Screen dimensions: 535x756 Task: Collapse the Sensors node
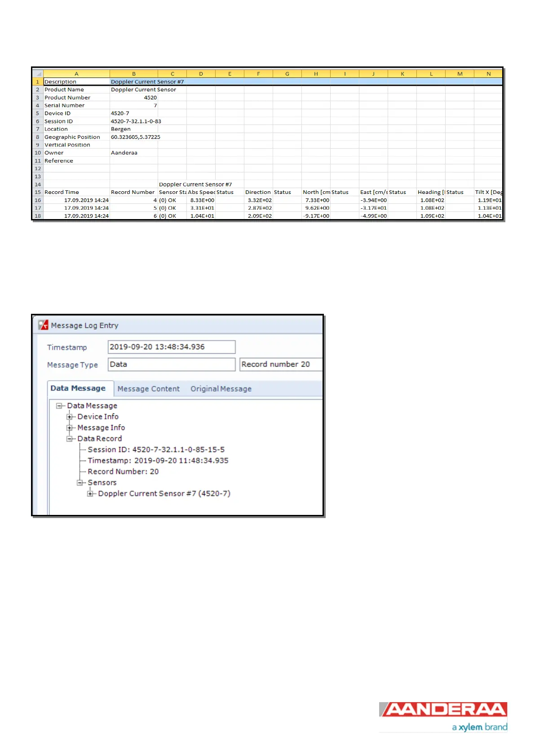click(x=80, y=483)
